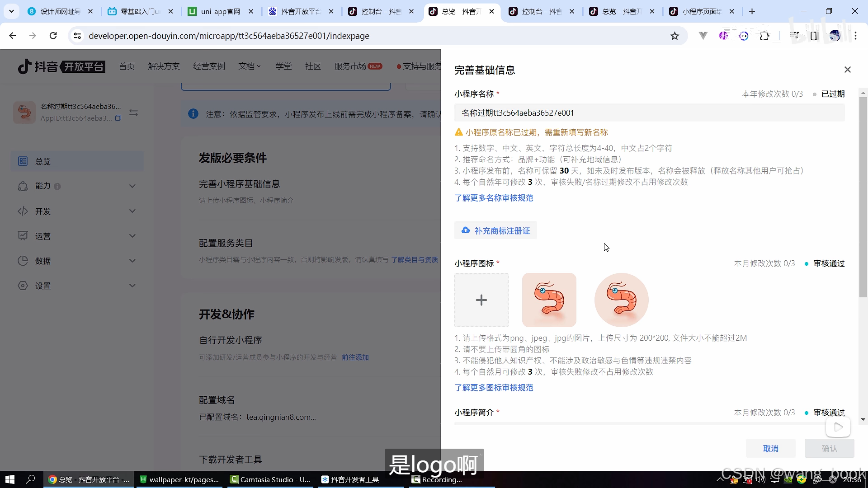Open Chrome three-dot menu
The image size is (868, 488).
coord(855,36)
